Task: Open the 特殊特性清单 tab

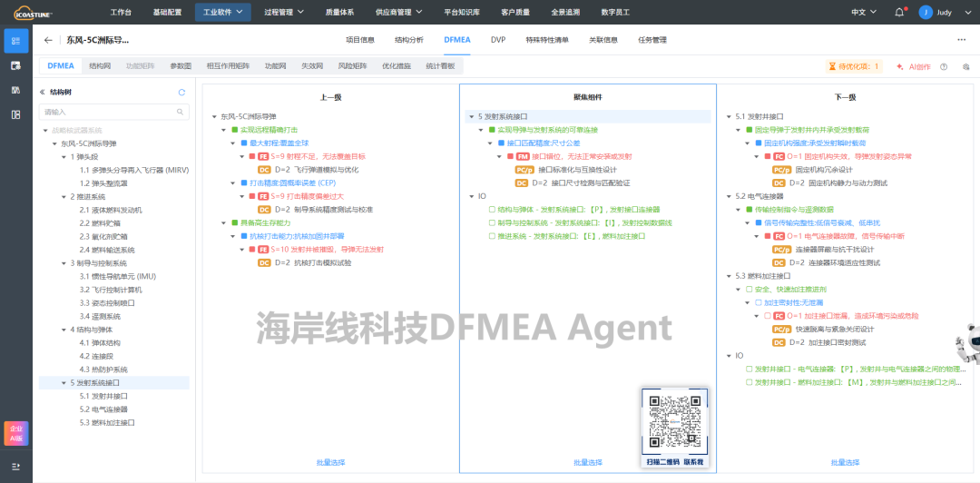Action: 547,40
